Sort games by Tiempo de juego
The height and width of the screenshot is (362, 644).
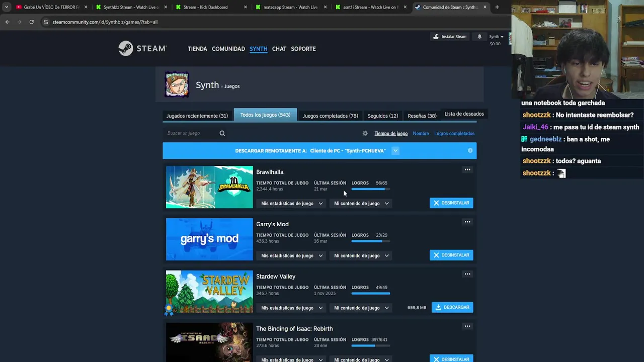coord(391,133)
